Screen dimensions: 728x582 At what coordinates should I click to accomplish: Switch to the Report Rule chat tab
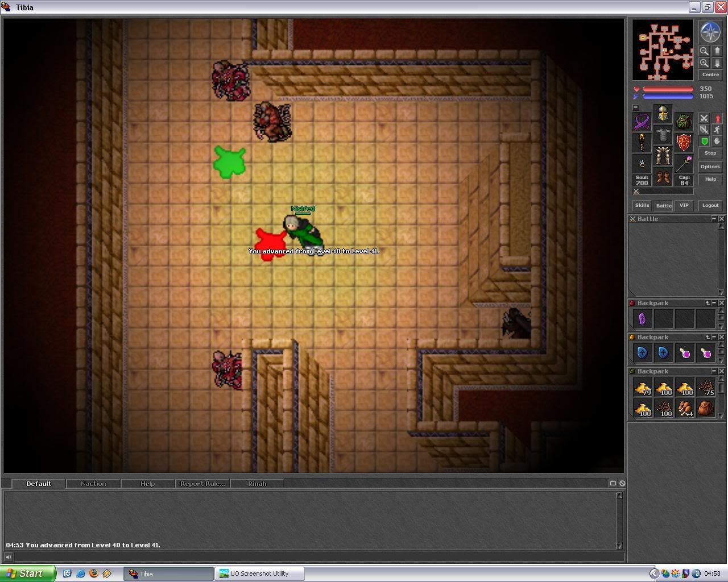click(x=202, y=484)
